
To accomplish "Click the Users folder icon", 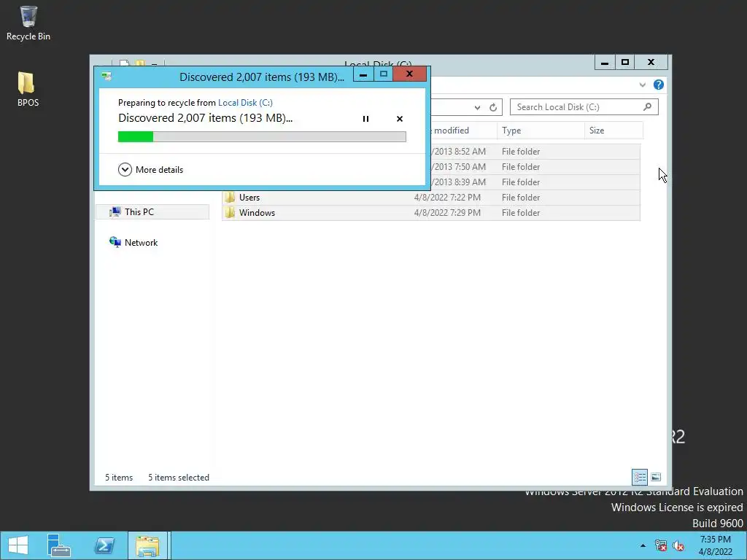I will point(230,197).
